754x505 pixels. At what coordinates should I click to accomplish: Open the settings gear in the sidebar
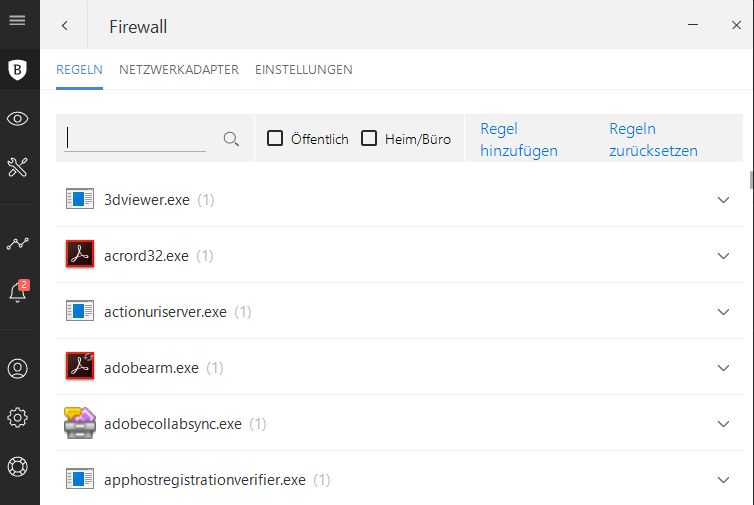(x=17, y=417)
